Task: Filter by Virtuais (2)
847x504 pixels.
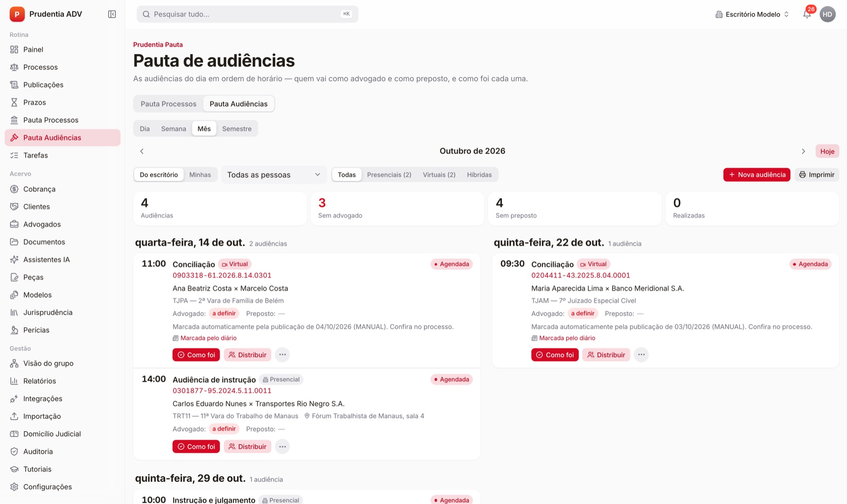Action: [x=439, y=175]
